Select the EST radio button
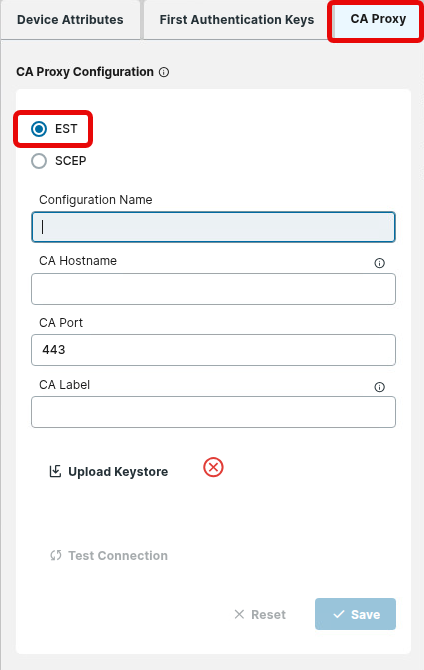Viewport: 424px width, 670px height. tap(39, 129)
